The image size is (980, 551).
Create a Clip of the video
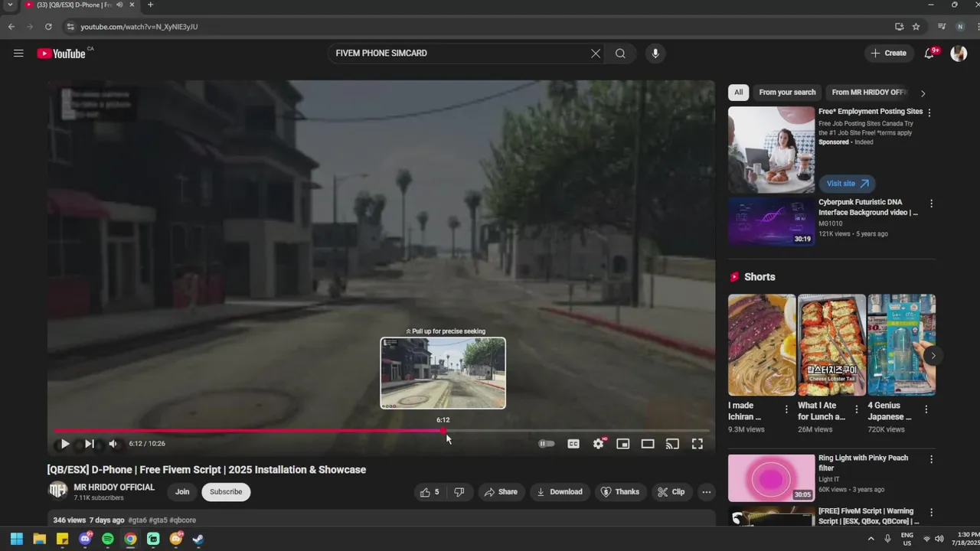pos(671,492)
